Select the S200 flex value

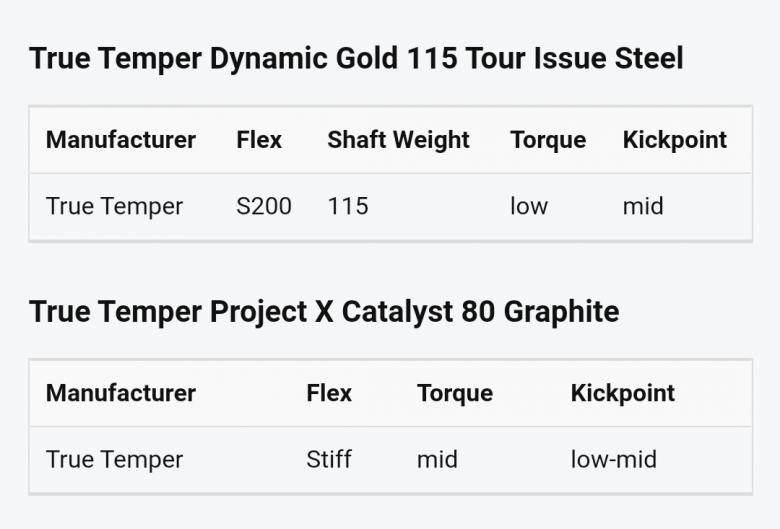pyautogui.click(x=264, y=206)
